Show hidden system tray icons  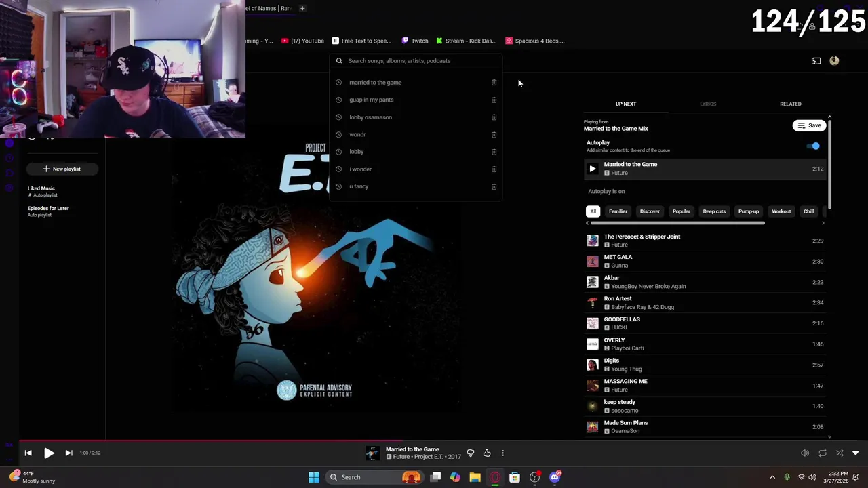point(772,477)
